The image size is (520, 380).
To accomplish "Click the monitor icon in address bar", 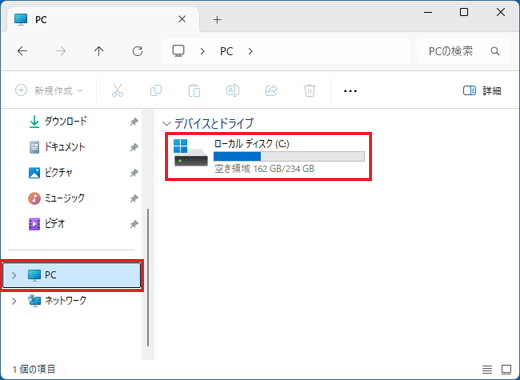I will point(178,51).
